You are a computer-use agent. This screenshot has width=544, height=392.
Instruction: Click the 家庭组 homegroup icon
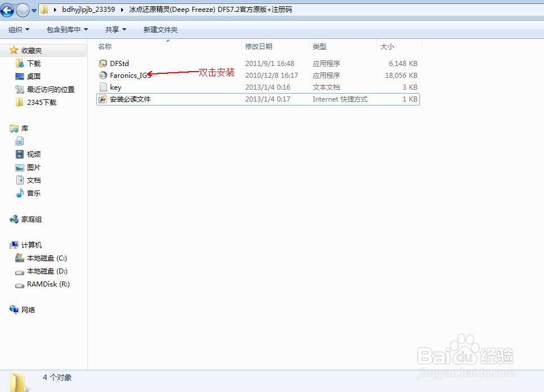[x=14, y=219]
